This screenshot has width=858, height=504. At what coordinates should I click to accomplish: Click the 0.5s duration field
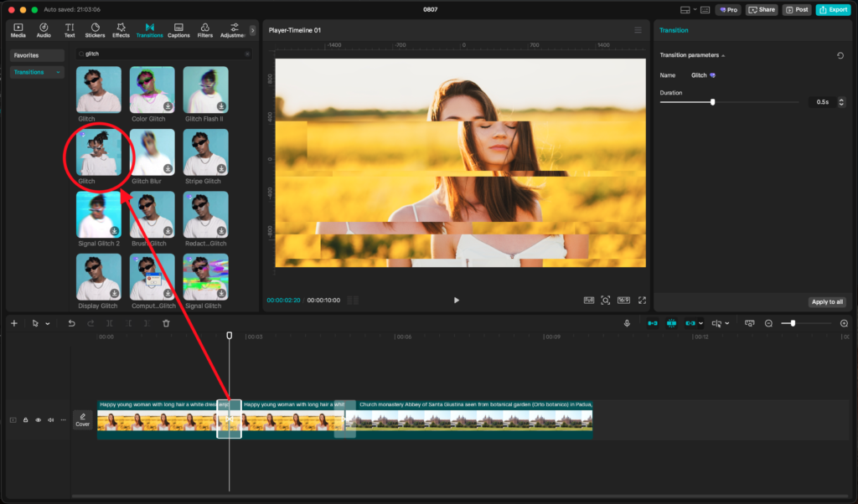pyautogui.click(x=823, y=101)
